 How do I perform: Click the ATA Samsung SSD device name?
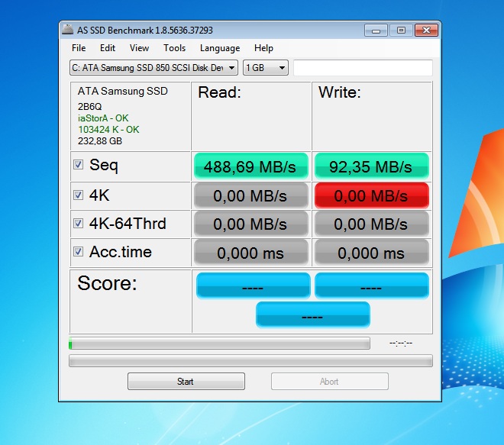tap(122, 91)
